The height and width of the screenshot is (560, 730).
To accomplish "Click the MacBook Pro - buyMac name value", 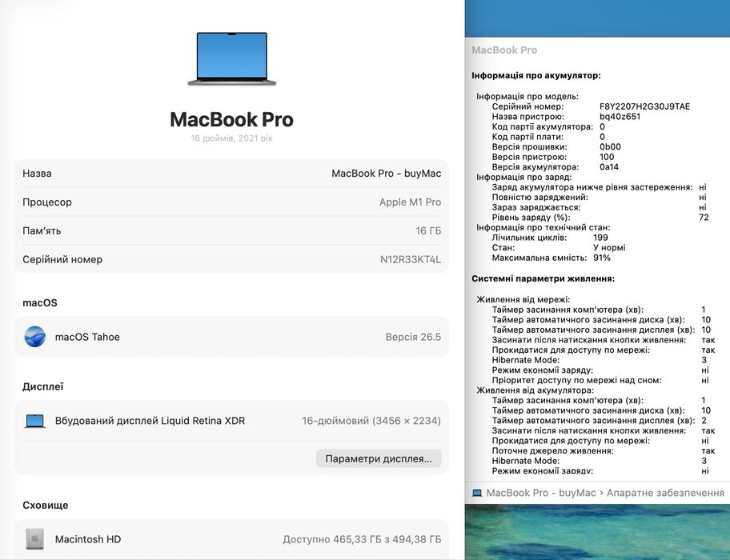I will (387, 174).
